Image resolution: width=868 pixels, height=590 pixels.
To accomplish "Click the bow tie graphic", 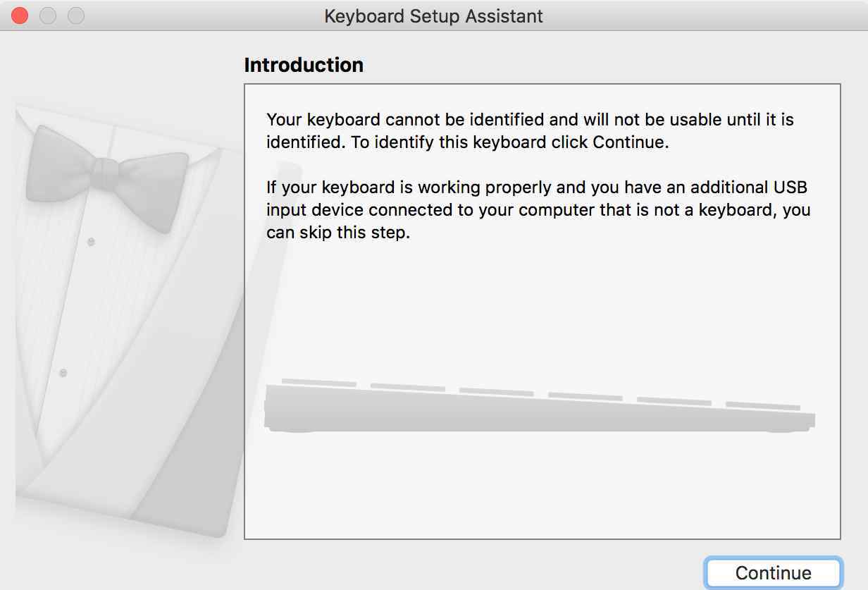I will coord(106,178).
